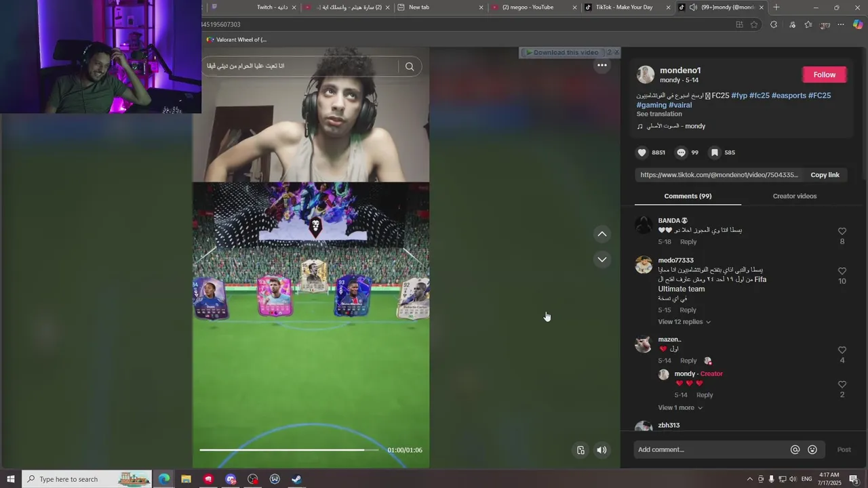868x488 pixels.
Task: Click the Copy link button
Action: click(x=825, y=175)
